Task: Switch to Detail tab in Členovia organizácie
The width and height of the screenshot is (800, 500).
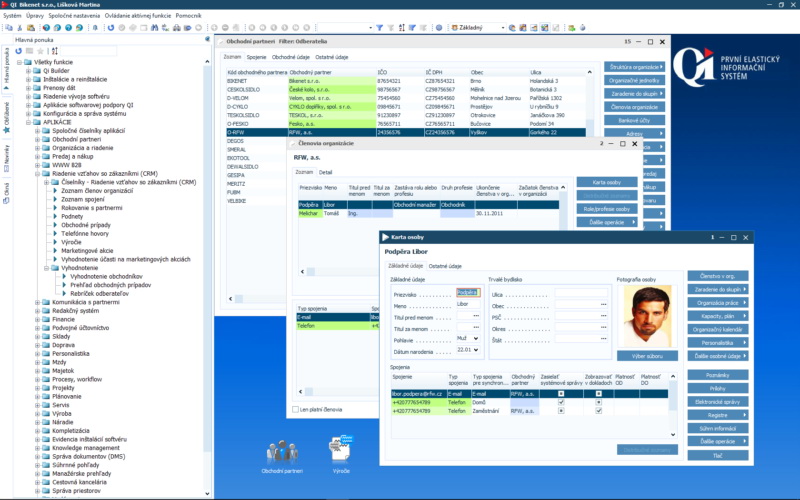Action: pos(325,172)
